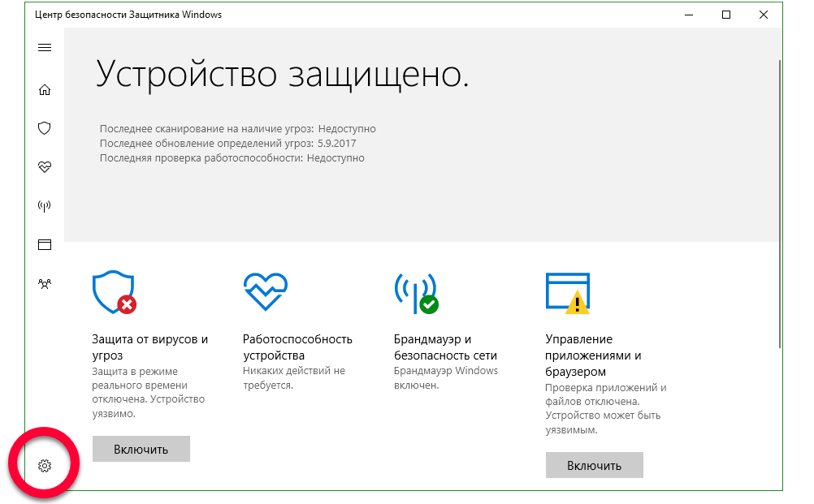Close the Windows Defender Security Center window

[764, 15]
